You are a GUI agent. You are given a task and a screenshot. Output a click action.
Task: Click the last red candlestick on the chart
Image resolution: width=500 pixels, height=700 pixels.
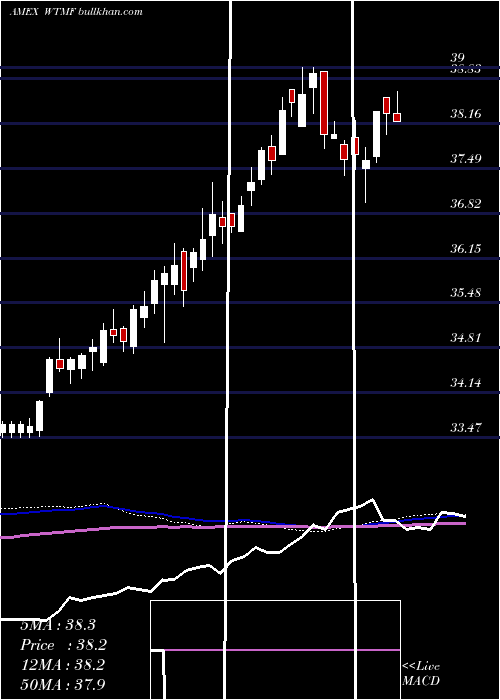pyautogui.click(x=397, y=117)
